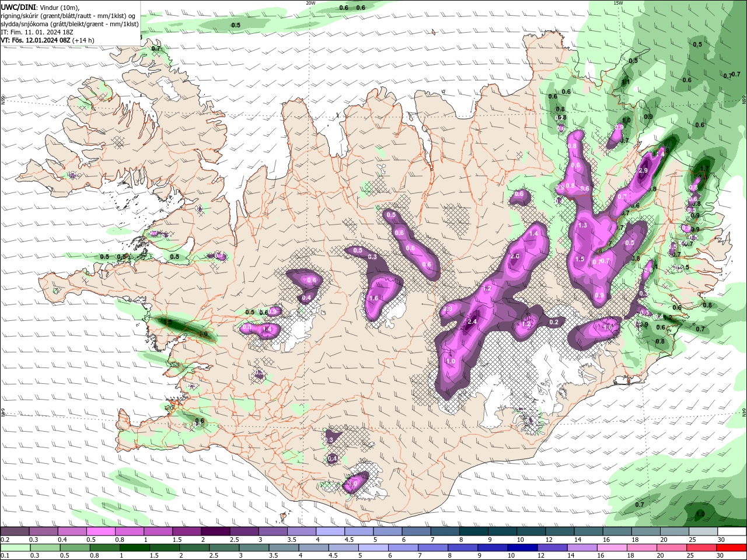Select the bottom legend swatch starting at 16
This screenshot has width=747, height=560.
coord(613,548)
